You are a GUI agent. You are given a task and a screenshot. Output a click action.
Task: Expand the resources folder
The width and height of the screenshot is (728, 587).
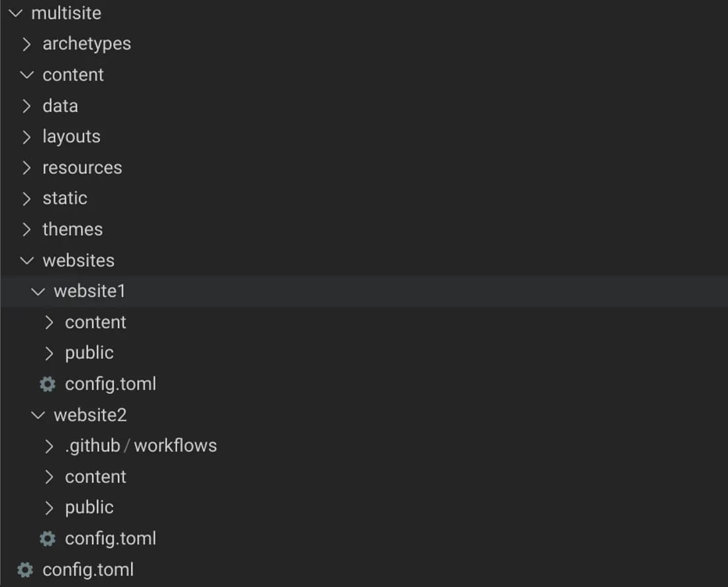click(81, 168)
